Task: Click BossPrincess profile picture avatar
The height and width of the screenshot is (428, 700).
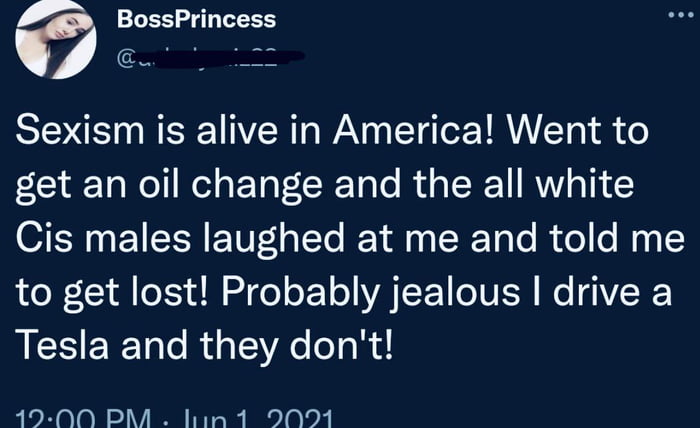Action: (55, 39)
